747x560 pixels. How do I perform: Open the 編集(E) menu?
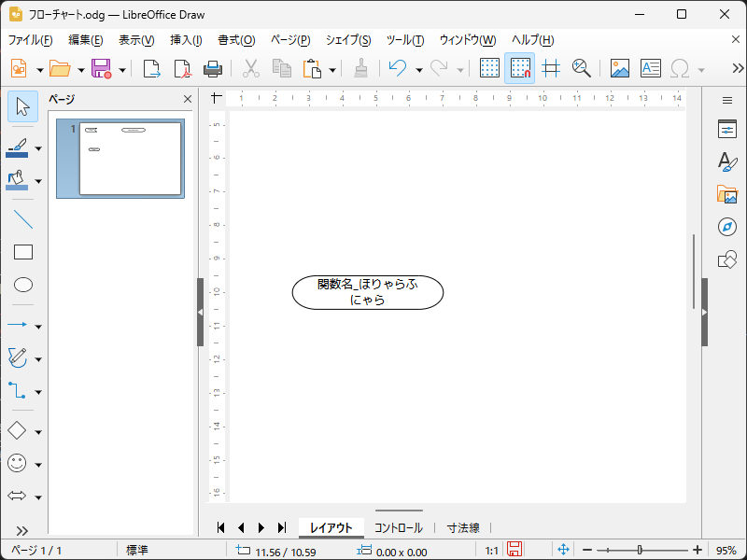tap(86, 40)
